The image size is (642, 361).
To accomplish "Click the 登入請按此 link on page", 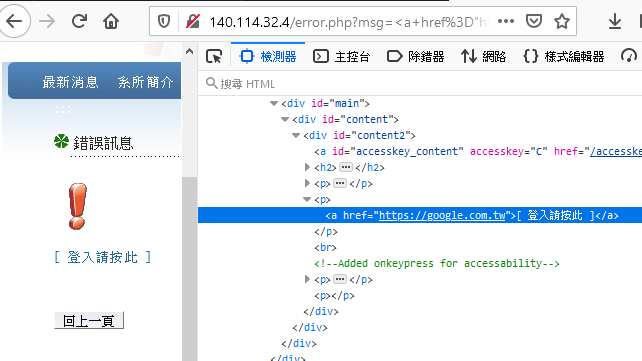I will pos(103,257).
